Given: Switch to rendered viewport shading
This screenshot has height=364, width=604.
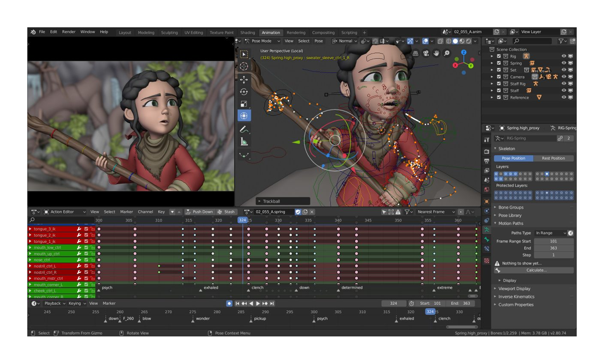Looking at the screenshot, I should [468, 41].
